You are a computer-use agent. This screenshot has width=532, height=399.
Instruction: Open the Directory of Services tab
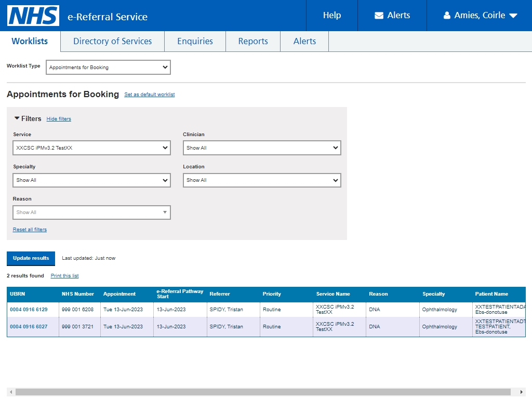tap(113, 42)
